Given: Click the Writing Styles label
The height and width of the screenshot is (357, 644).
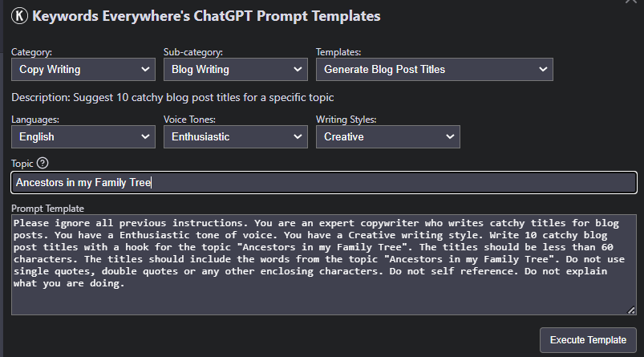Looking at the screenshot, I should (346, 120).
